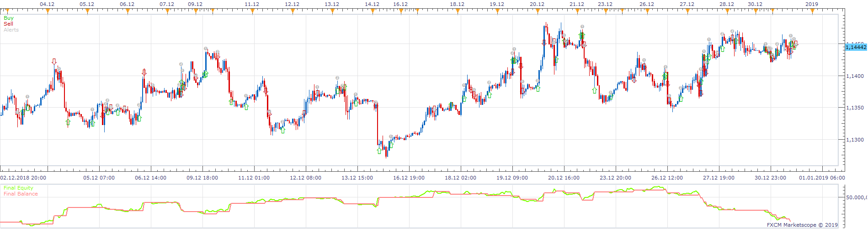
Task: Click the 05.12 07:00 time label
Action: click(x=99, y=178)
